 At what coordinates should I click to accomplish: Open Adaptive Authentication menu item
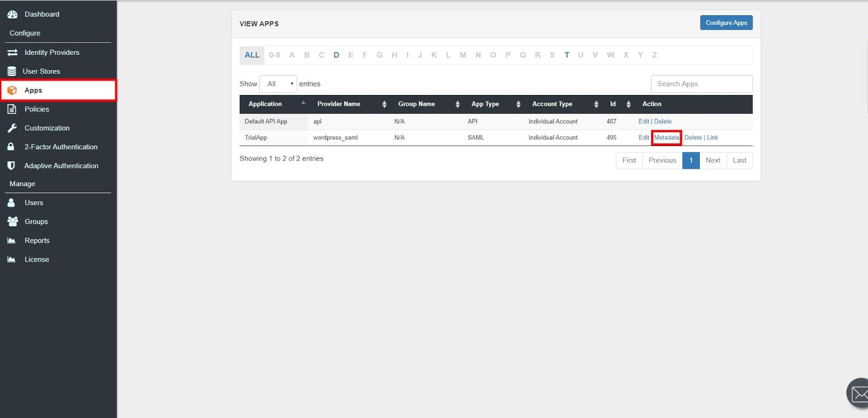[x=61, y=166]
